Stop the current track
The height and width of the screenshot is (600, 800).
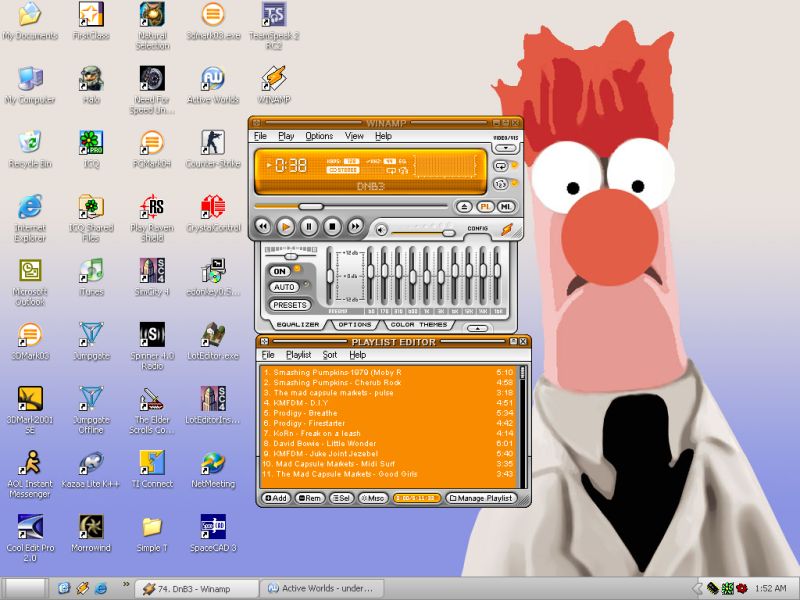click(x=332, y=227)
